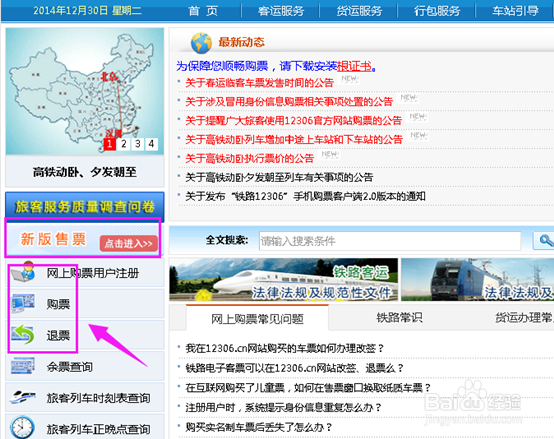Open FAQ about 儿童票换取纸质车票

(x=308, y=388)
